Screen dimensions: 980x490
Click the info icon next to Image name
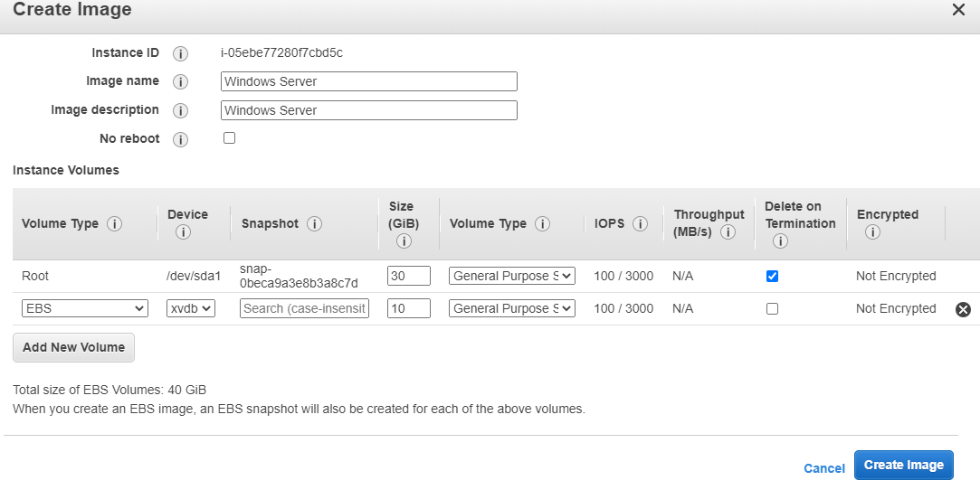(x=180, y=81)
